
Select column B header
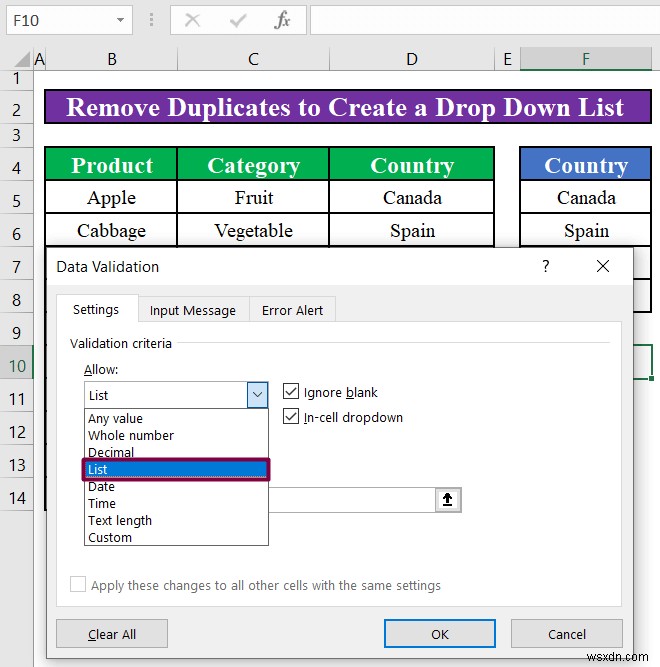click(112, 59)
